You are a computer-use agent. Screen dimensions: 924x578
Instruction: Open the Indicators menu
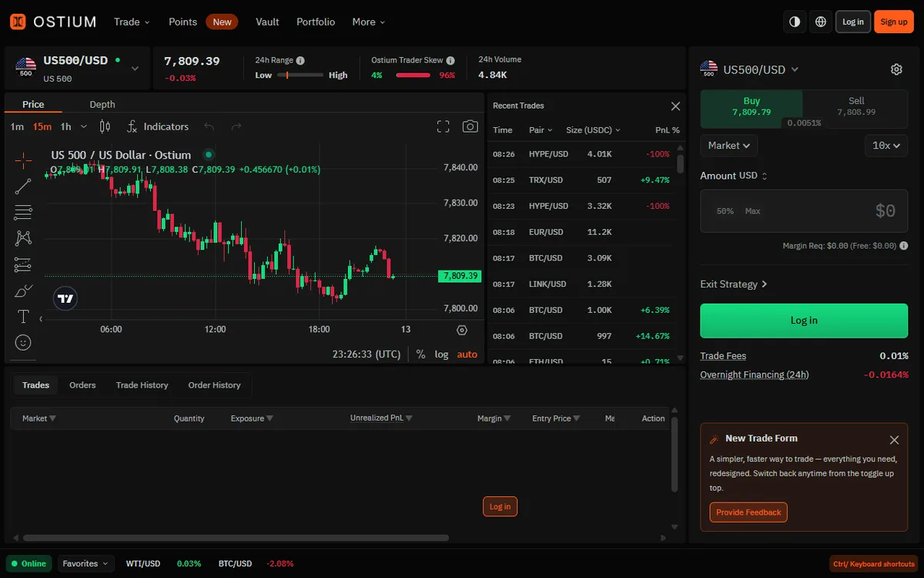[158, 126]
